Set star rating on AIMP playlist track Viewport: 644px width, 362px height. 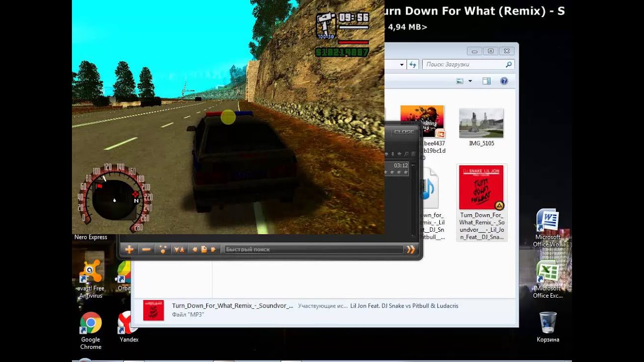396,172
